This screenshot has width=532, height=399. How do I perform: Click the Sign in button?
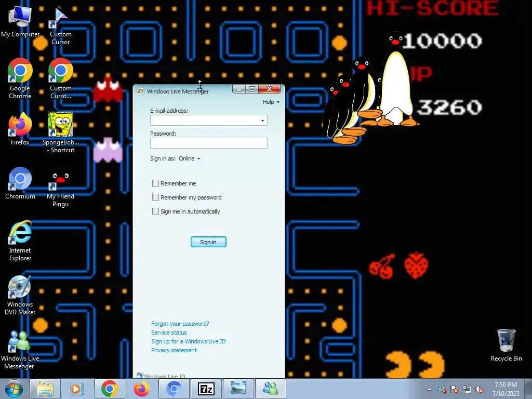[x=208, y=242]
